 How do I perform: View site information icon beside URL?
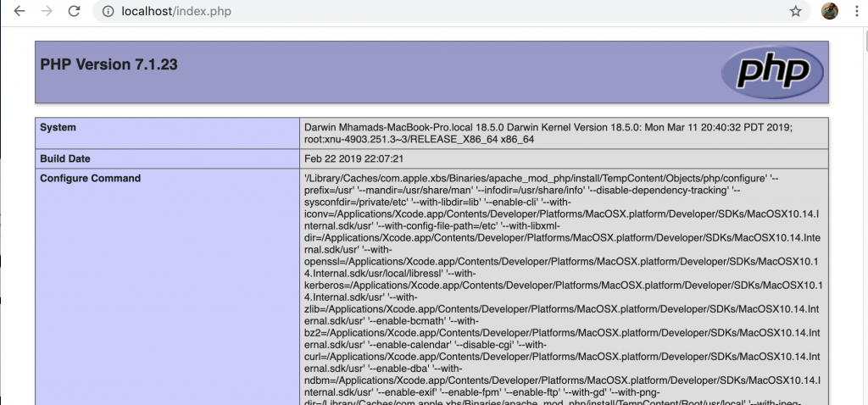click(108, 12)
